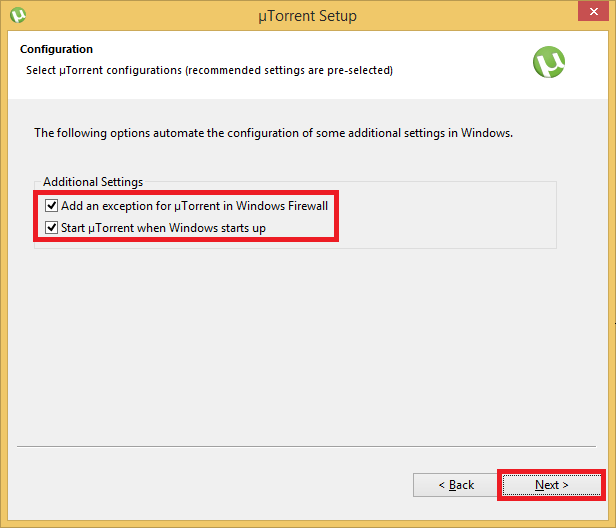Untick the Windows Firewall exception checkbox
Screen dimensions: 616x528
52,206
